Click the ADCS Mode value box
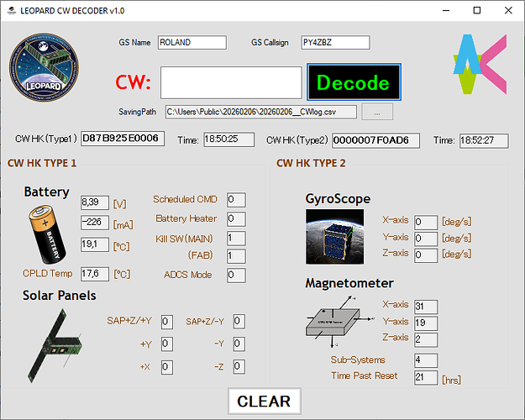 click(x=235, y=275)
